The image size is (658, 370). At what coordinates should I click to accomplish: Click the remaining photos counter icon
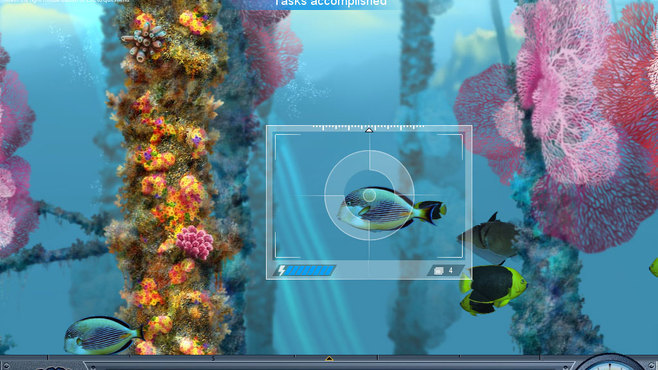point(439,271)
